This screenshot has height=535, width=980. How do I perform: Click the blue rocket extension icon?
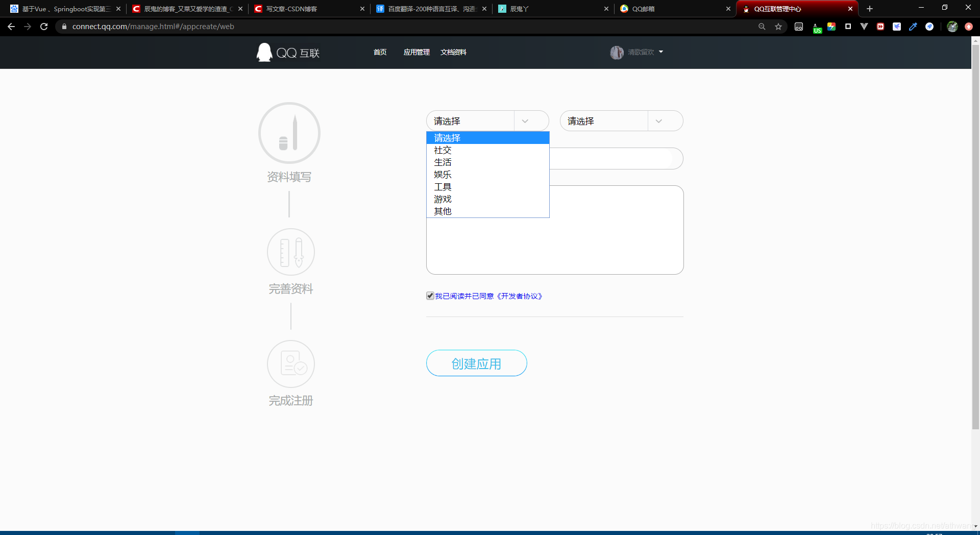click(x=929, y=27)
